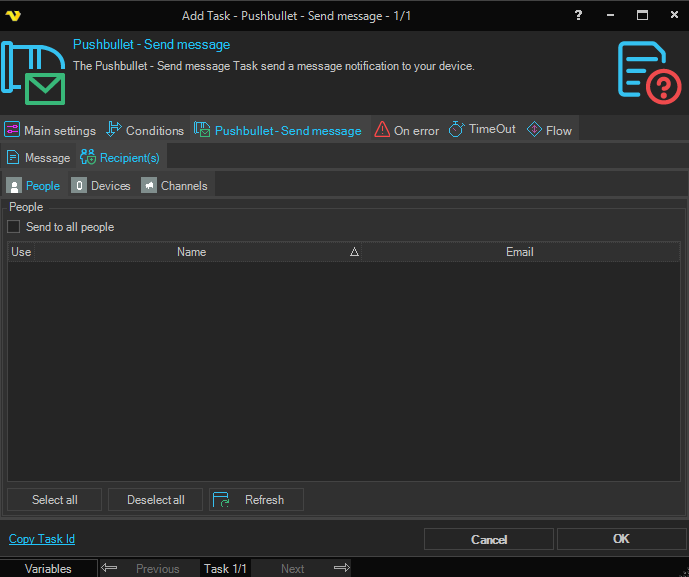Enable Send to all people checkbox
The image size is (689, 577).
[x=15, y=227]
